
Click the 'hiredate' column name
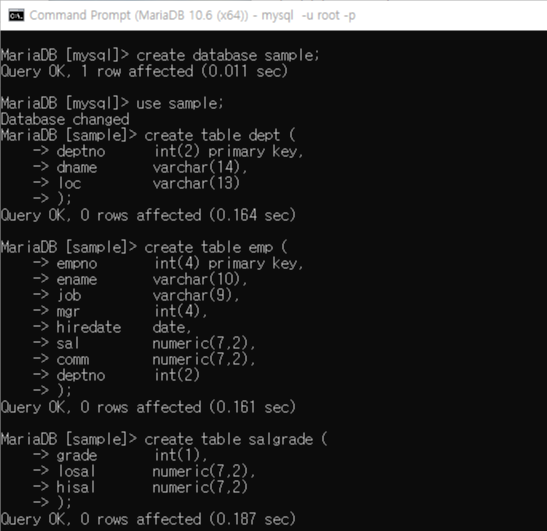[89, 328]
